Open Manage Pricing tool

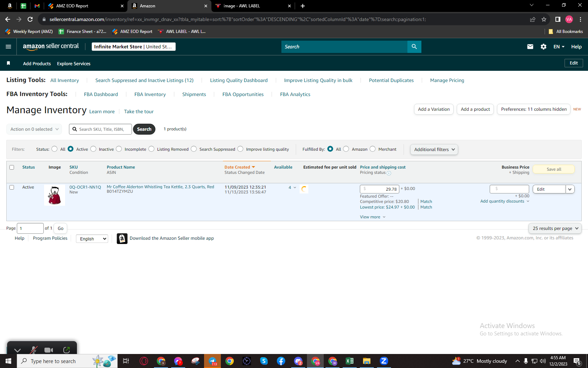tap(447, 80)
